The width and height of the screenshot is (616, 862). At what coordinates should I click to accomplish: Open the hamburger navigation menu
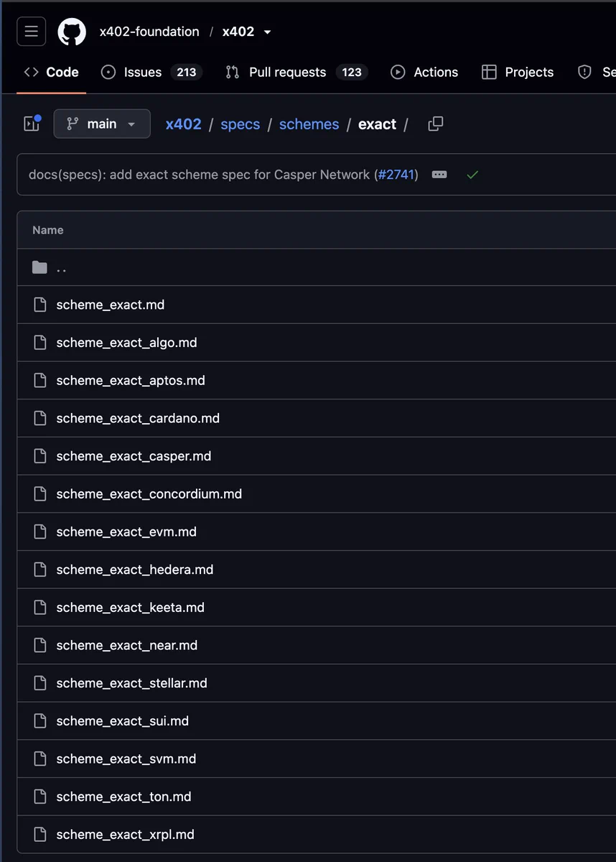pos(32,32)
